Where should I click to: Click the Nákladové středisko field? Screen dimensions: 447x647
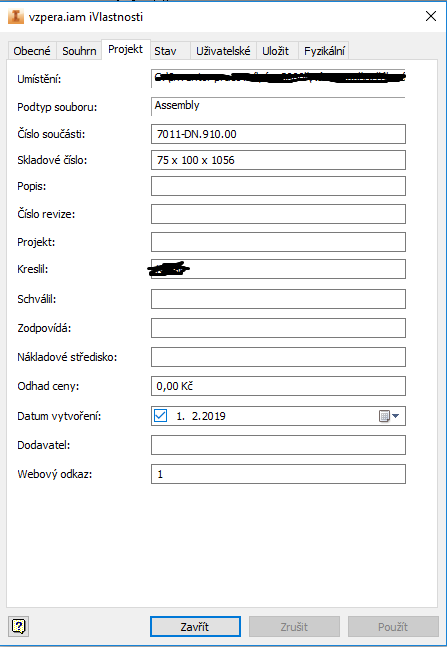(278, 357)
